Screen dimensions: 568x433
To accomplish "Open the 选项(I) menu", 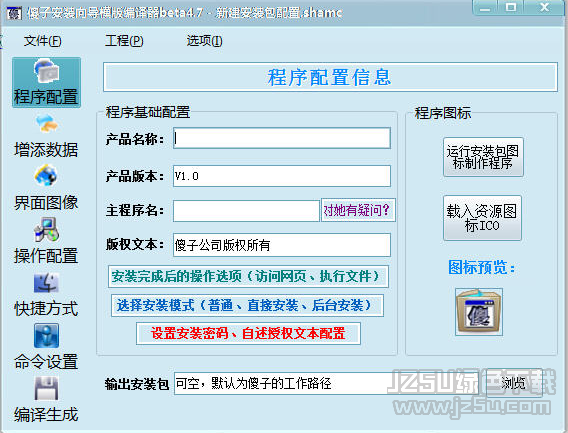I will [204, 41].
